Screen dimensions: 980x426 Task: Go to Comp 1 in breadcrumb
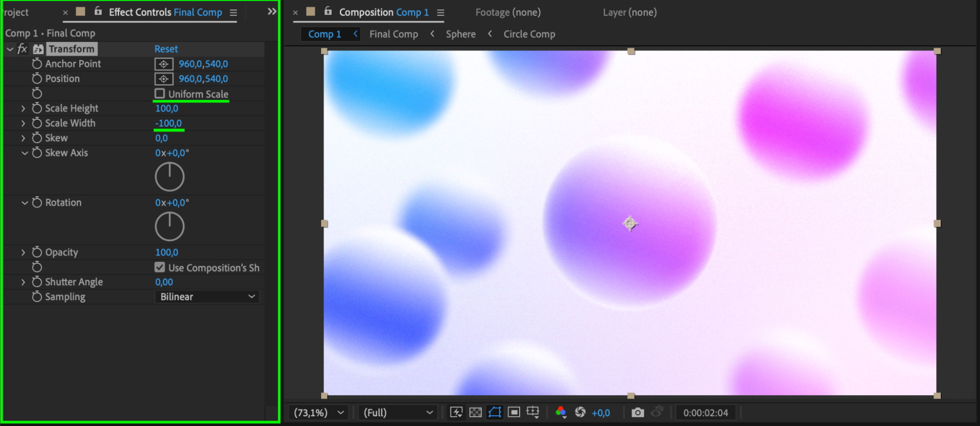[325, 34]
